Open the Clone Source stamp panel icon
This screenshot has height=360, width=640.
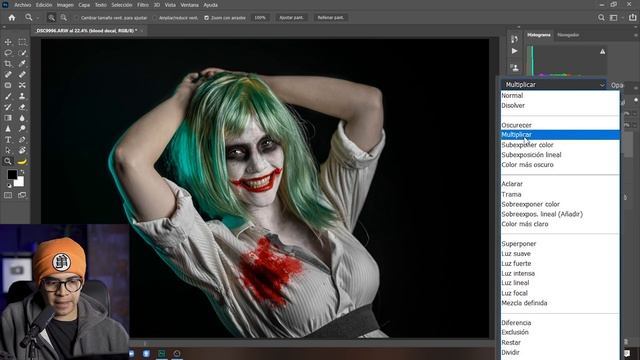[x=515, y=67]
